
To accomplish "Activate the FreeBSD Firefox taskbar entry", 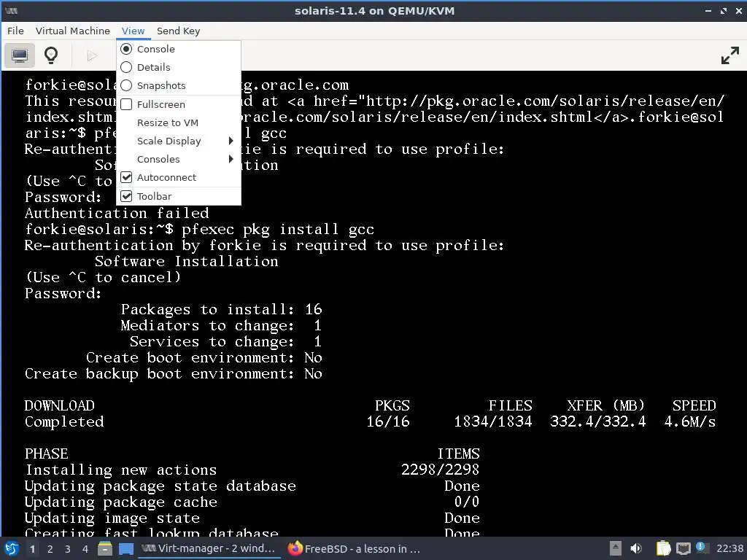I will [x=354, y=548].
